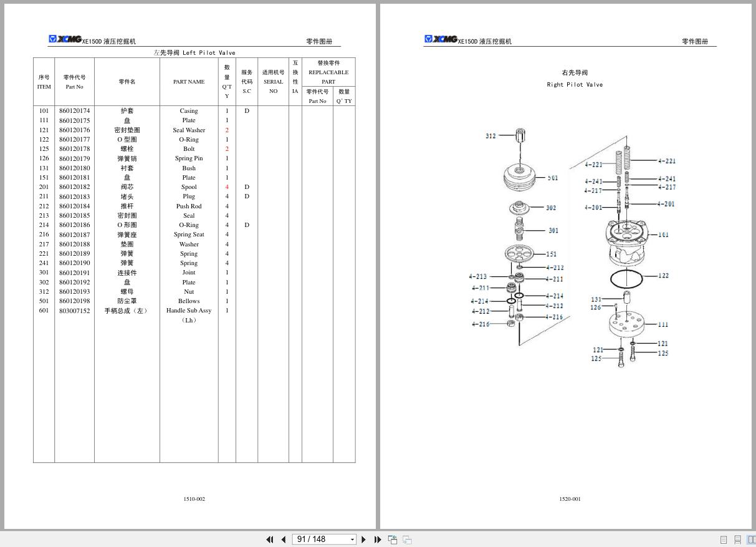
Task: Click diagram label 312
Action: tap(490, 136)
